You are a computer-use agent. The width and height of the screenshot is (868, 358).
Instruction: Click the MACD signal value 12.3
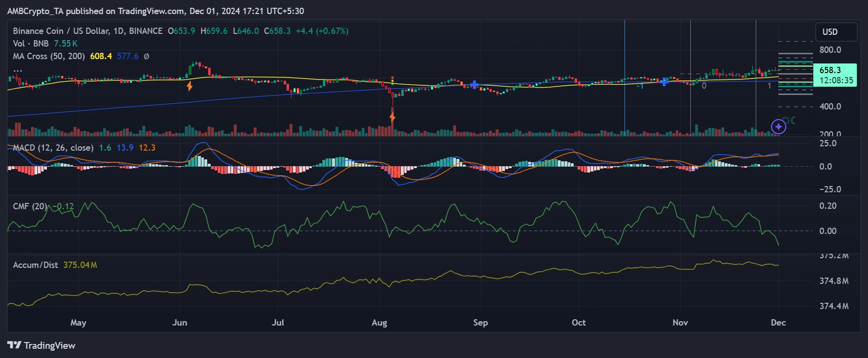[x=147, y=148]
